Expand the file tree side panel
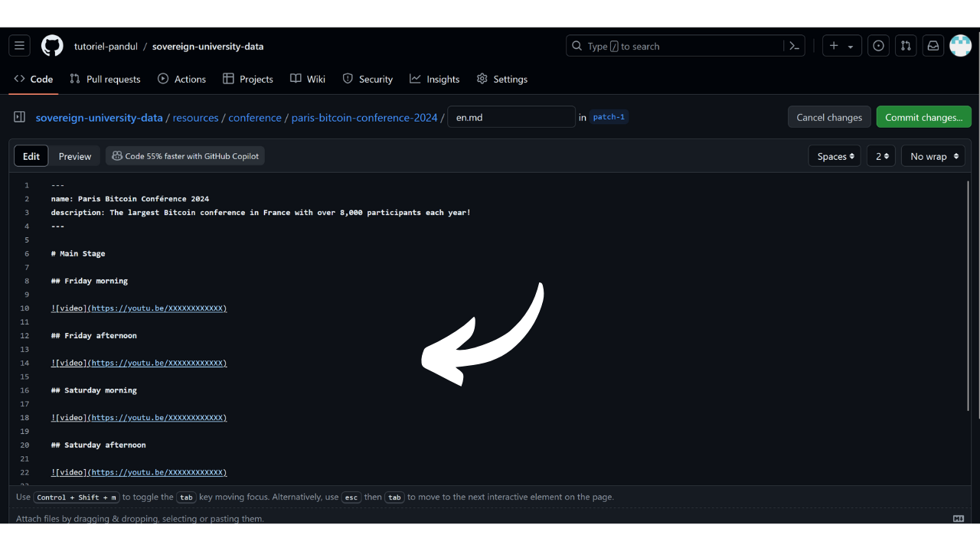Image resolution: width=980 pixels, height=551 pixels. (20, 117)
